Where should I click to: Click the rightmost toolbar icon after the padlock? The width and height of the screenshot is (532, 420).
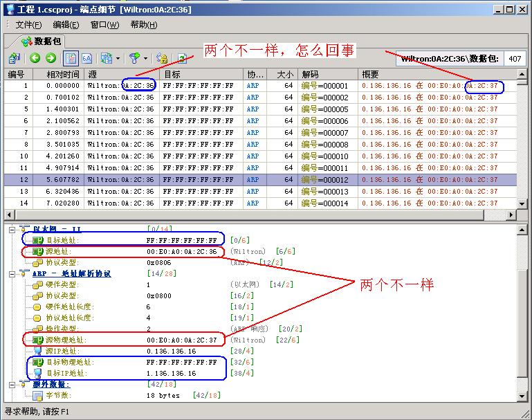pos(182,59)
